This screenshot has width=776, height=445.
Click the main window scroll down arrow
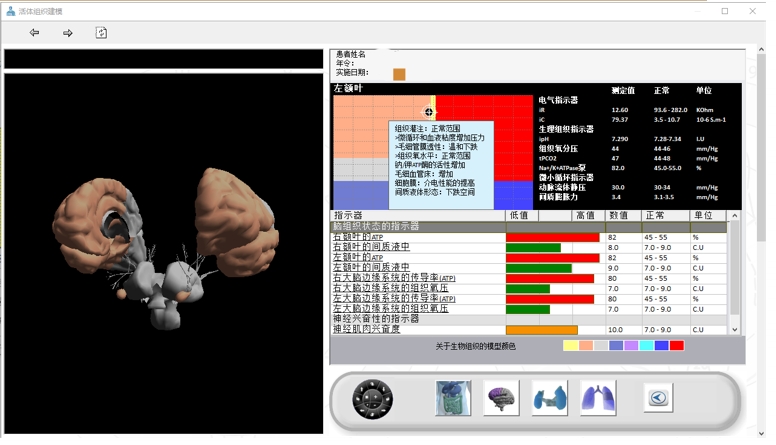pyautogui.click(x=761, y=433)
